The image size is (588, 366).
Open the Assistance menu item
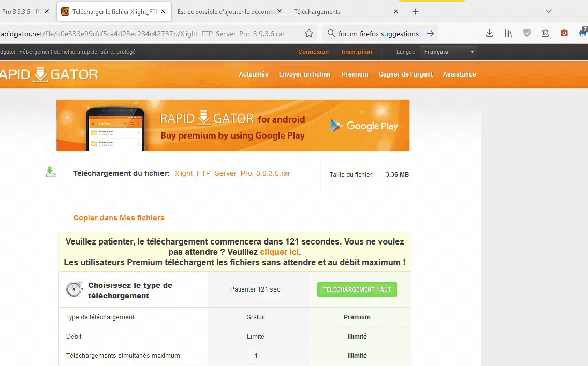click(x=460, y=74)
